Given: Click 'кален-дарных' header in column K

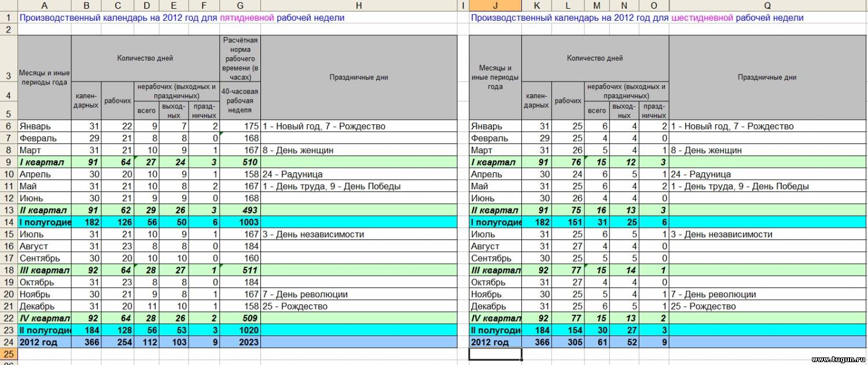Looking at the screenshot, I should [x=536, y=101].
